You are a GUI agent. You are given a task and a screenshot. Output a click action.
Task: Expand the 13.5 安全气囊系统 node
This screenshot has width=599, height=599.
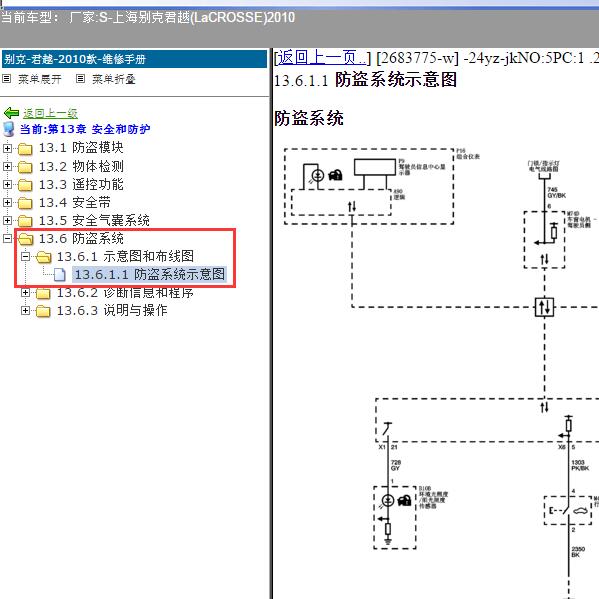coord(7,220)
